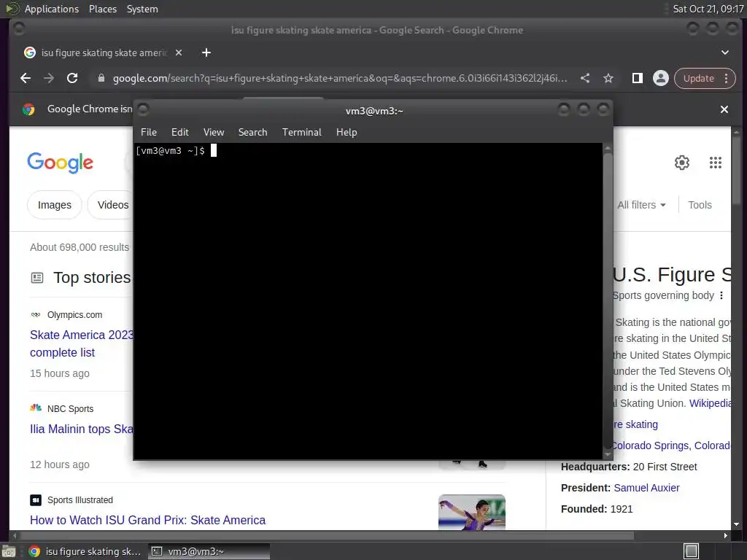Click the terminal vertical scrollbar

608,301
